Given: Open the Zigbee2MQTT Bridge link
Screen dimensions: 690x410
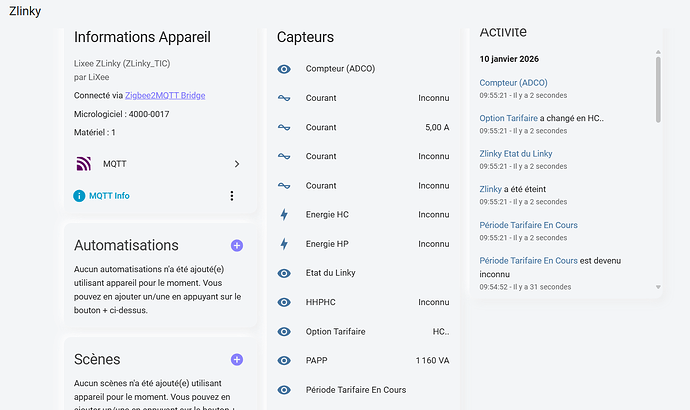Looking at the screenshot, I should pyautogui.click(x=165, y=95).
